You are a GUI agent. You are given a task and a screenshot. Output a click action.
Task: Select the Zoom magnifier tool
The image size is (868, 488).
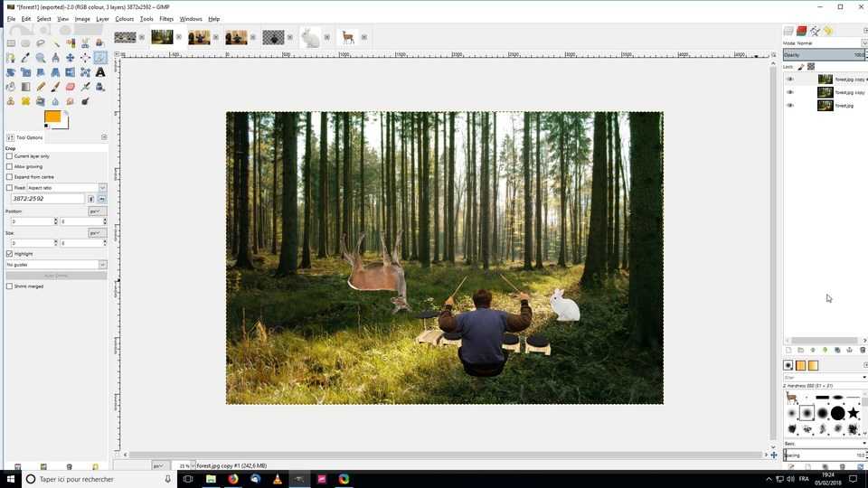(x=41, y=58)
